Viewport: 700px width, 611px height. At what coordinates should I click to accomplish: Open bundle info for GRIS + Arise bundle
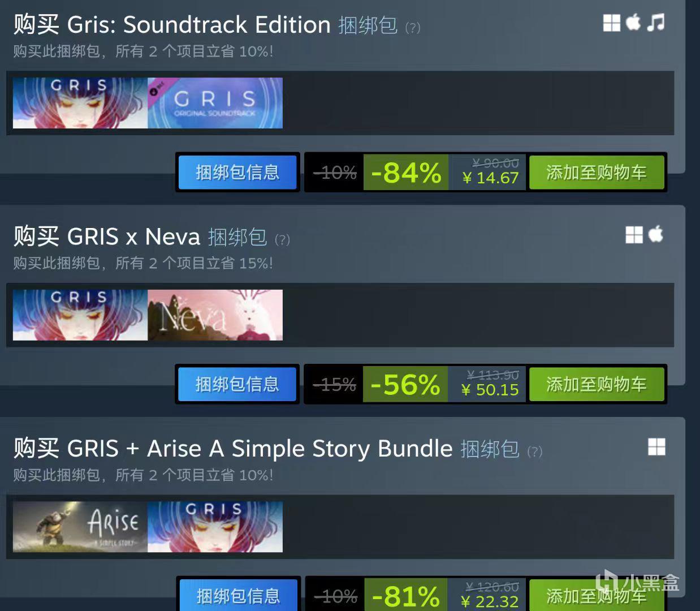click(239, 595)
